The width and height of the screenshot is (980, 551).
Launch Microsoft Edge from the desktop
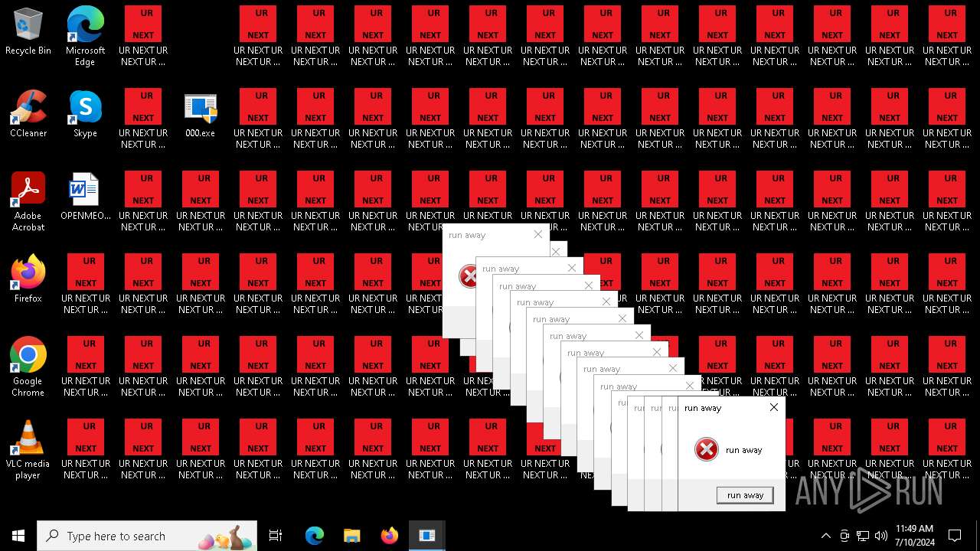85,37
